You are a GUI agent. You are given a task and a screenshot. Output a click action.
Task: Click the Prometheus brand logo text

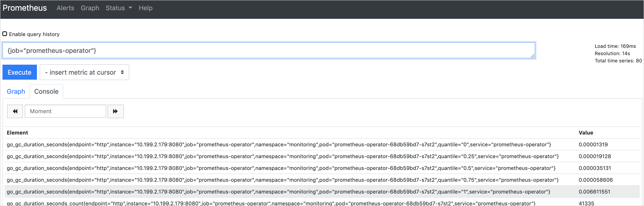25,8
